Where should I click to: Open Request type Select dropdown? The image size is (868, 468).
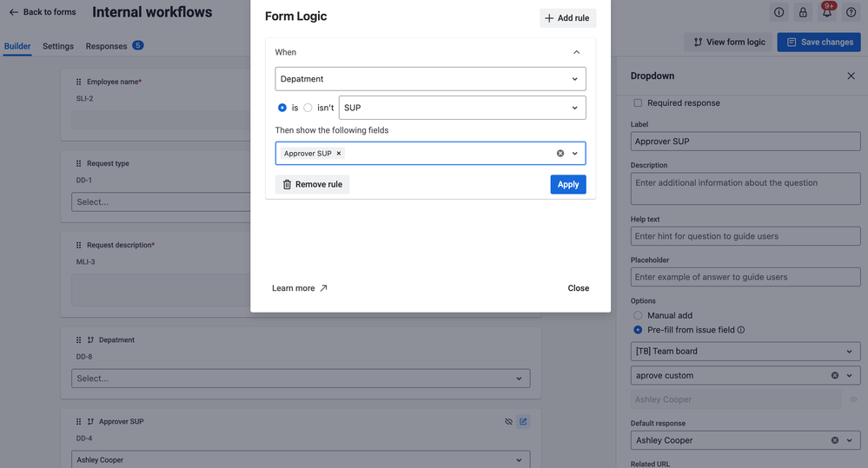coord(161,202)
